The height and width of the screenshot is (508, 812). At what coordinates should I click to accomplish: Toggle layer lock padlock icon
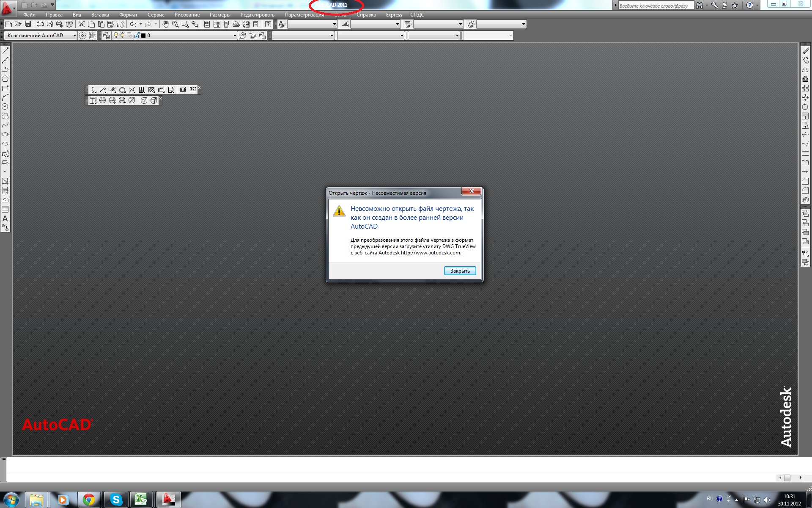137,36
